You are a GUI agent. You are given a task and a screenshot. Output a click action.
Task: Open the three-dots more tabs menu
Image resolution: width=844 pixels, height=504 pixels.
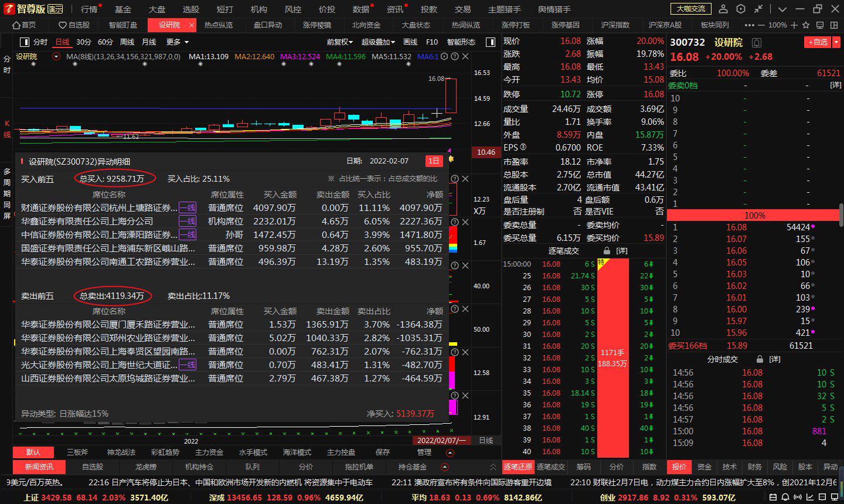click(749, 25)
